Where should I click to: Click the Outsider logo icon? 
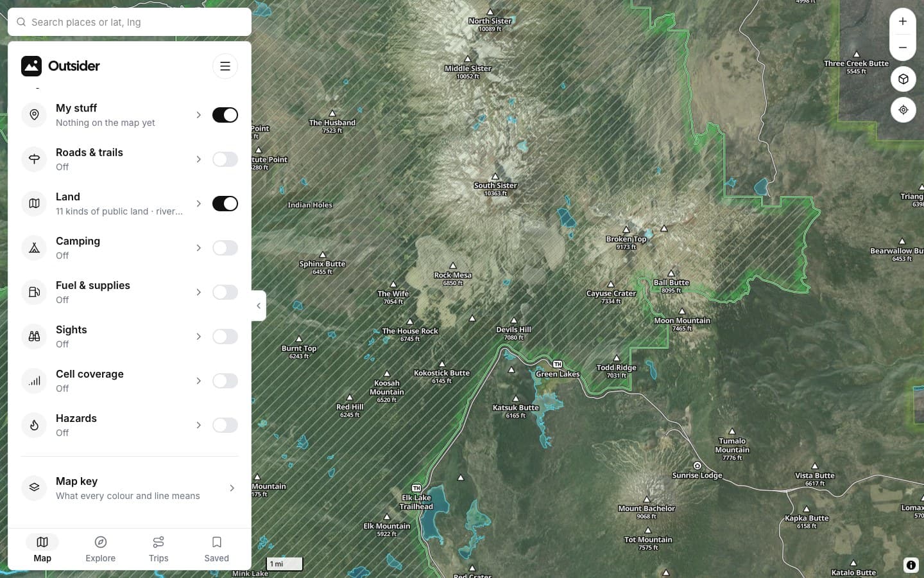tap(31, 66)
